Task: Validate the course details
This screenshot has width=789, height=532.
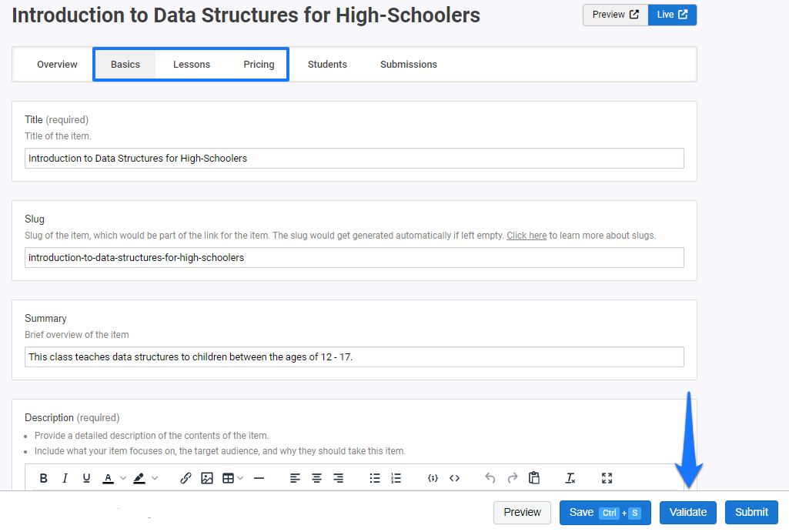Action: coord(688,513)
